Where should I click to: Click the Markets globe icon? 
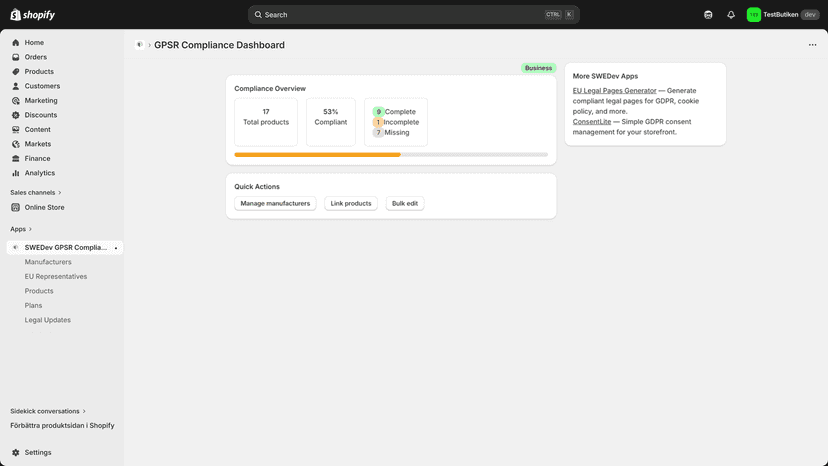click(16, 144)
